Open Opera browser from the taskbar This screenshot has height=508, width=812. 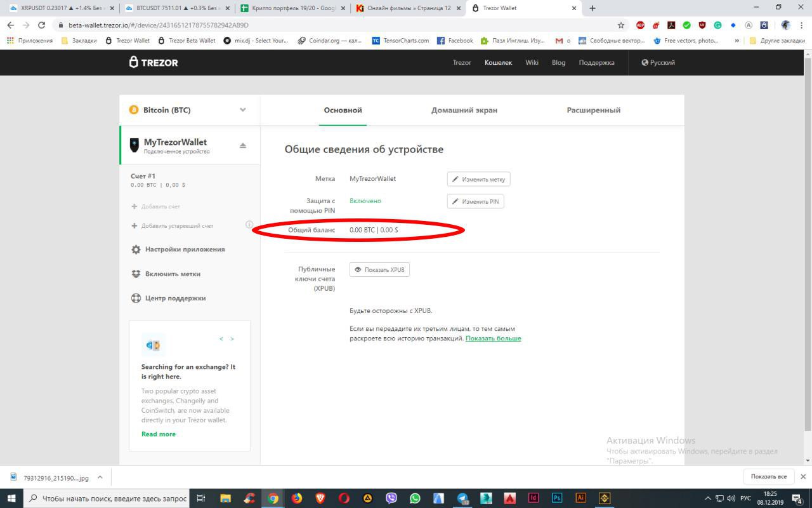[344, 498]
